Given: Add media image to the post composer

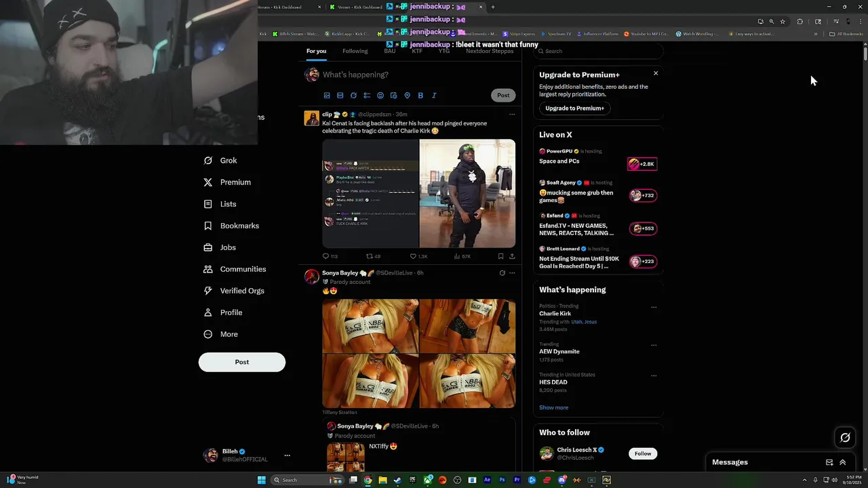Looking at the screenshot, I should (327, 96).
